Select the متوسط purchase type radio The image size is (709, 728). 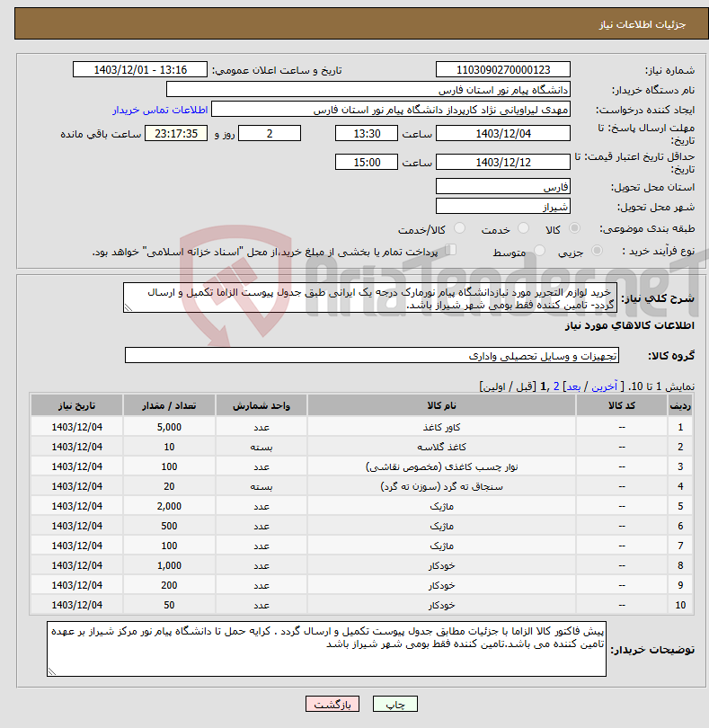coord(539,250)
